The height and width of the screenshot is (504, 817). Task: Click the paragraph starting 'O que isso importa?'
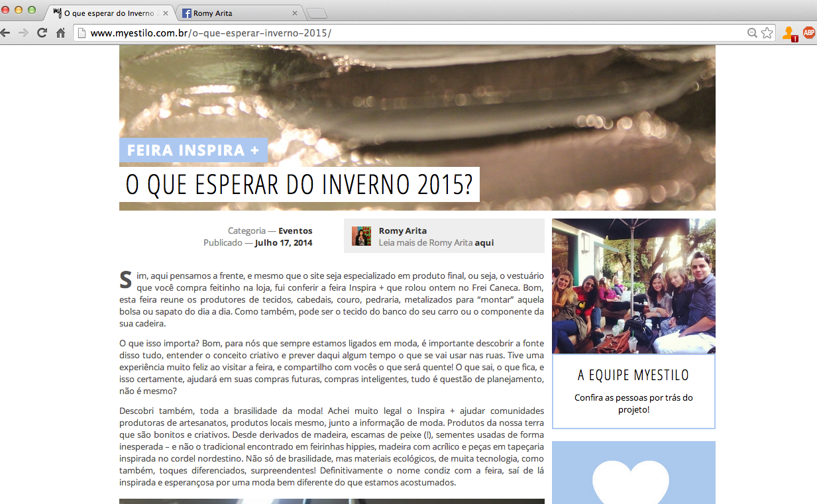pos(331,367)
